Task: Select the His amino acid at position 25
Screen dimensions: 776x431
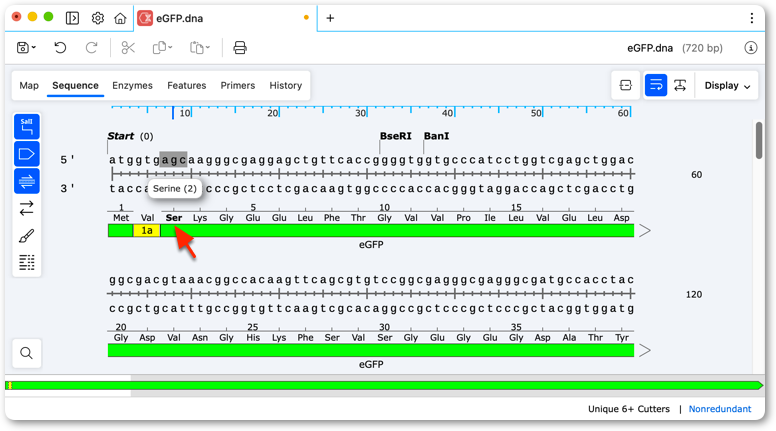Action: (x=253, y=337)
